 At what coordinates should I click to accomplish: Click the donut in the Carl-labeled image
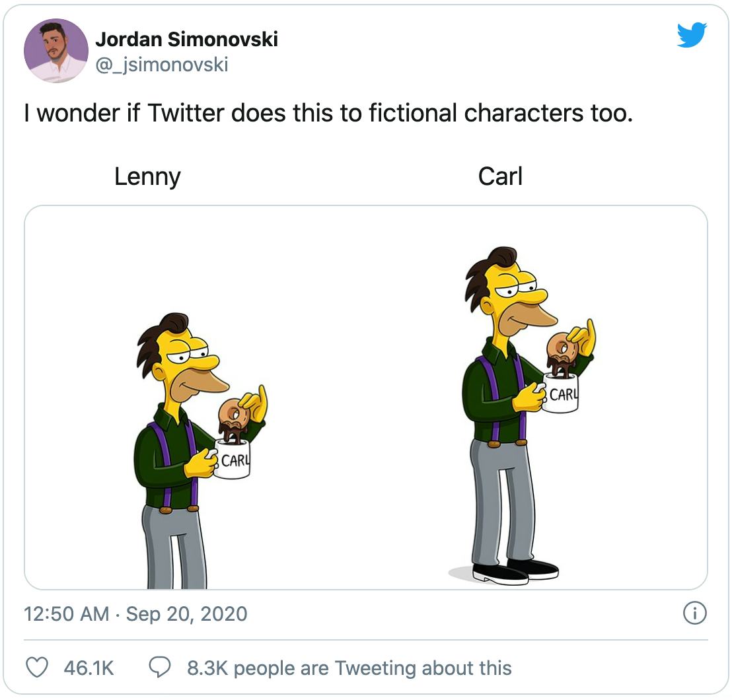coord(562,350)
